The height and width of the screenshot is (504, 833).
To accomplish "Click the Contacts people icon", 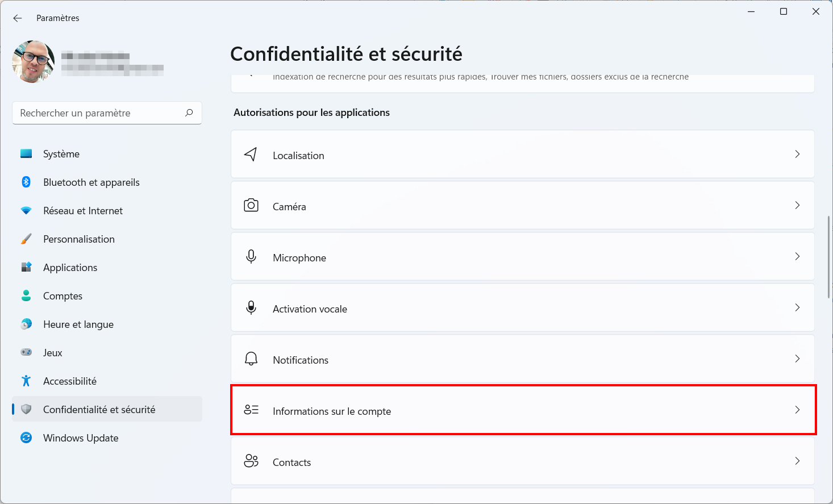I will tap(251, 461).
